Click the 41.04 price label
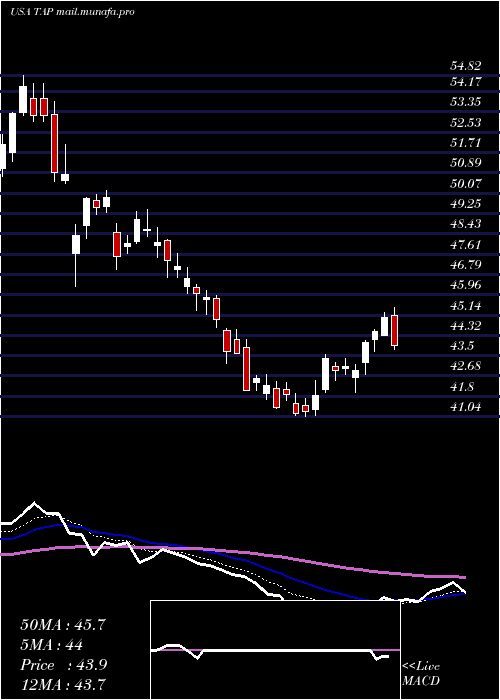 466,407
